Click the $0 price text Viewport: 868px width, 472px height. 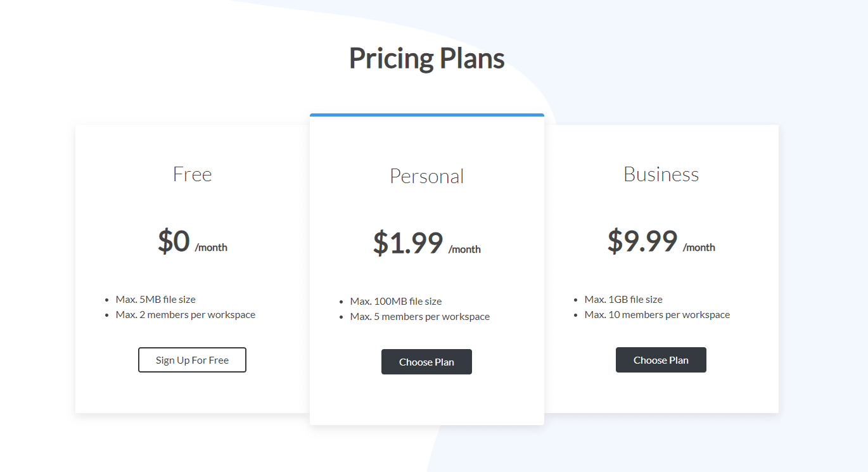pos(174,241)
